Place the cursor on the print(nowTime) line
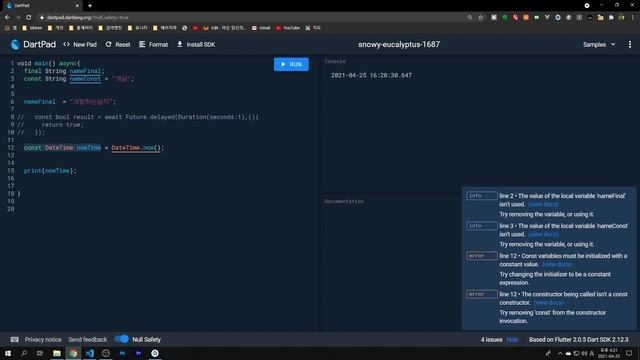 pyautogui.click(x=50, y=171)
